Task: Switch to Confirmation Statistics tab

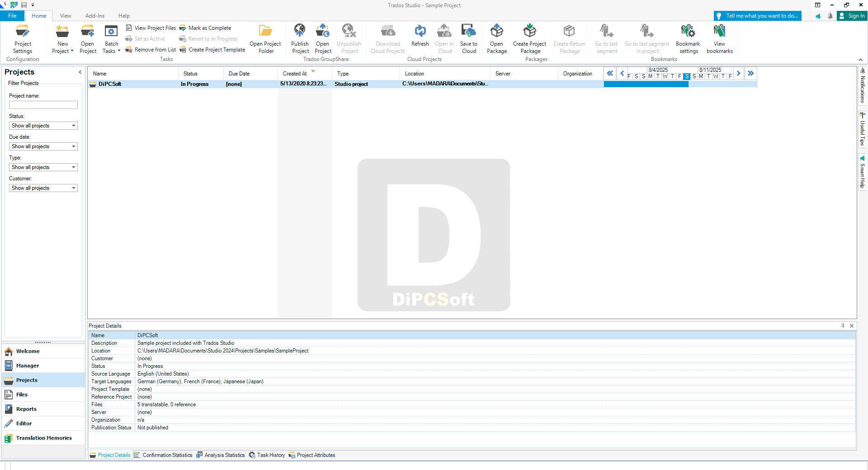Action: tap(163, 455)
